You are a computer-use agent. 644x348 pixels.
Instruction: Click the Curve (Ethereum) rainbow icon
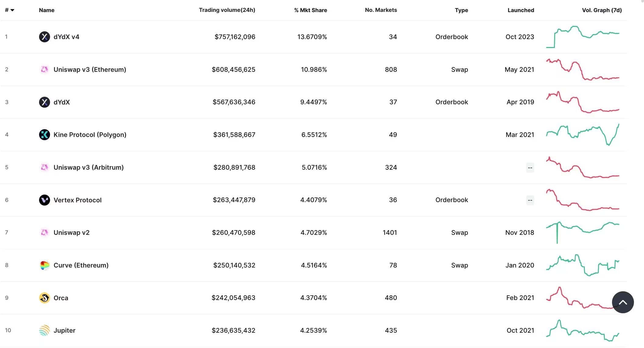[x=45, y=265]
